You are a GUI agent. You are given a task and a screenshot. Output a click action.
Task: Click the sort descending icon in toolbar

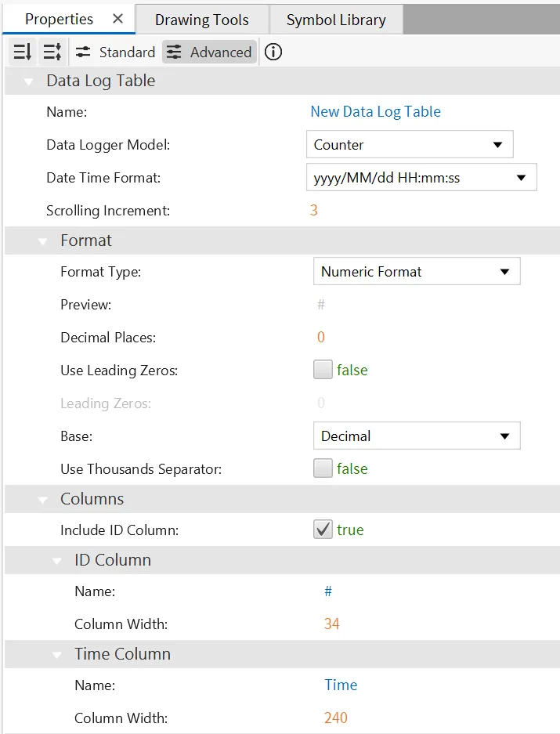[x=23, y=52]
